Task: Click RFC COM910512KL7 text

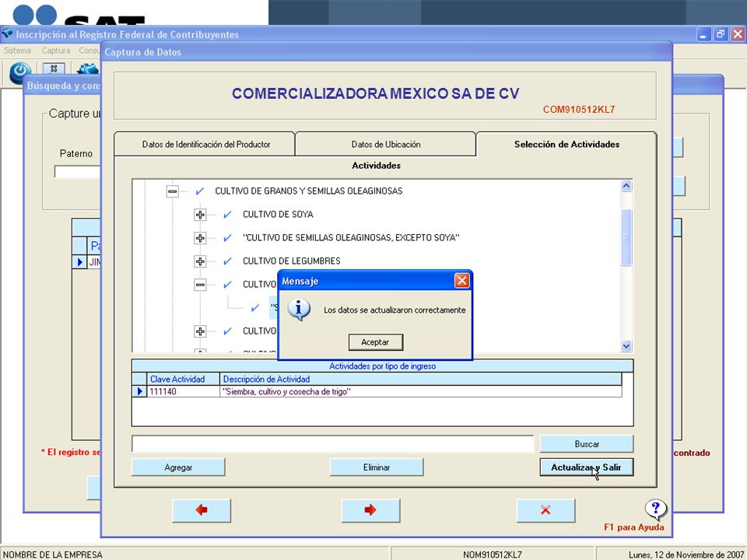Action: pyautogui.click(x=579, y=110)
